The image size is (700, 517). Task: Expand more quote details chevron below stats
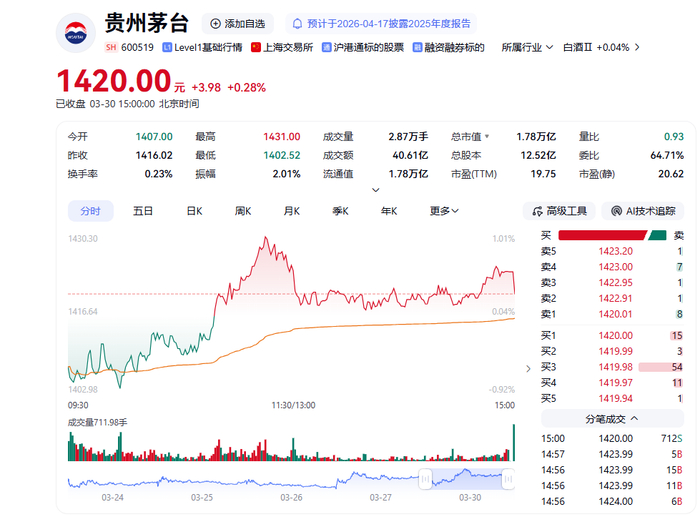coord(376,190)
